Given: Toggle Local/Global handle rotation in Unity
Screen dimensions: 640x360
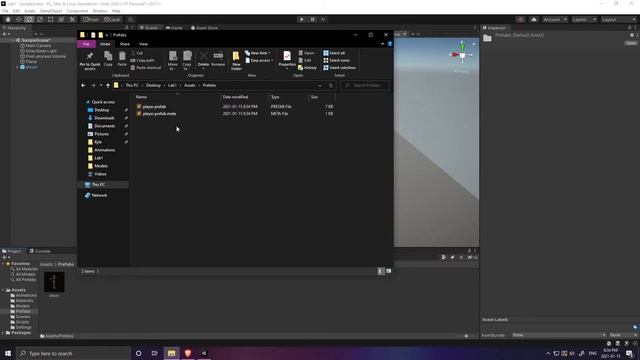Looking at the screenshot, I should click(x=112, y=20).
